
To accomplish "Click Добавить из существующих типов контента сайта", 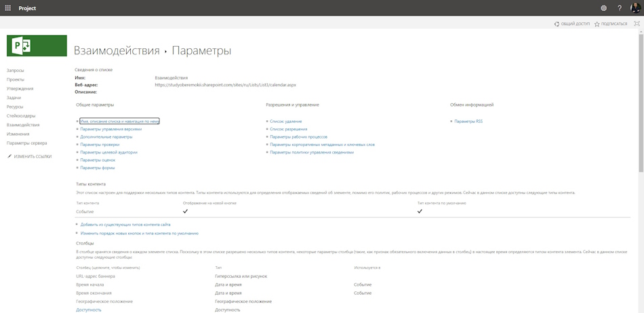I will (x=125, y=225).
